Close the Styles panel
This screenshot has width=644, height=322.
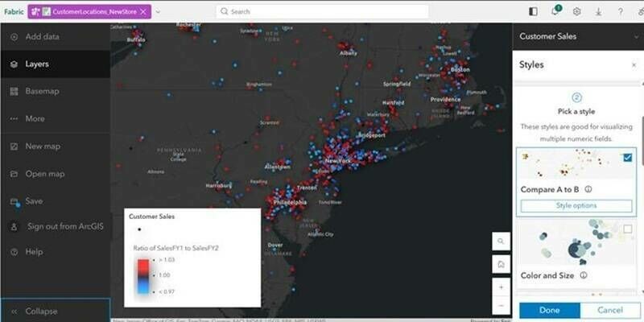(634, 65)
